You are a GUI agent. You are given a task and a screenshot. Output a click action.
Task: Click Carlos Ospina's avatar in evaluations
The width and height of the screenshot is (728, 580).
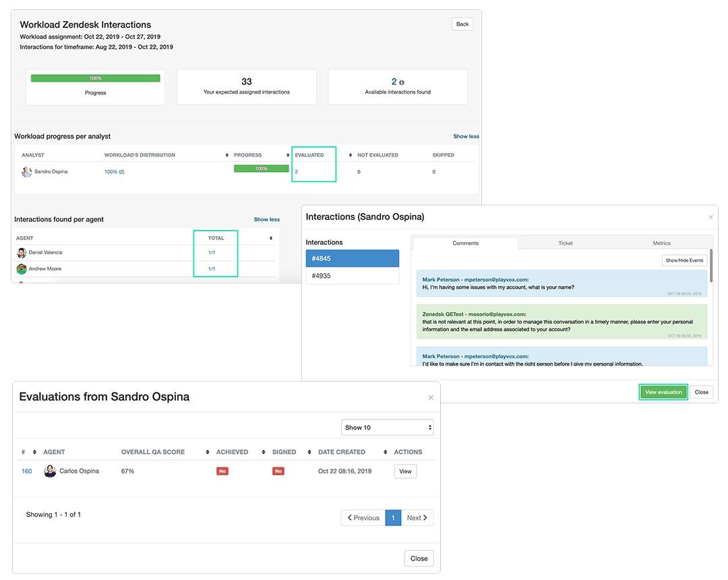(x=50, y=471)
